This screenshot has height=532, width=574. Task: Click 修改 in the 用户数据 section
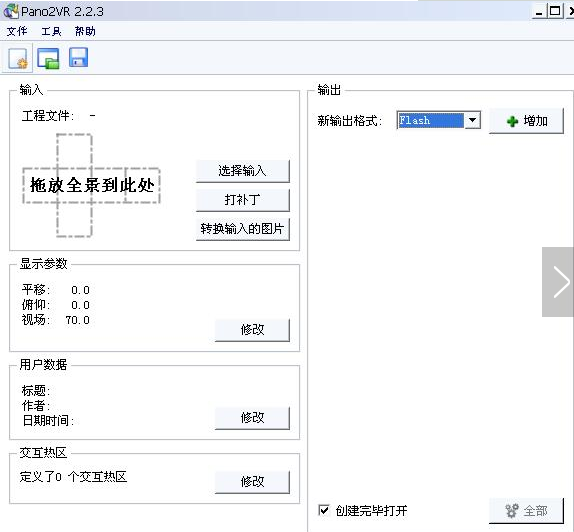tap(252, 418)
